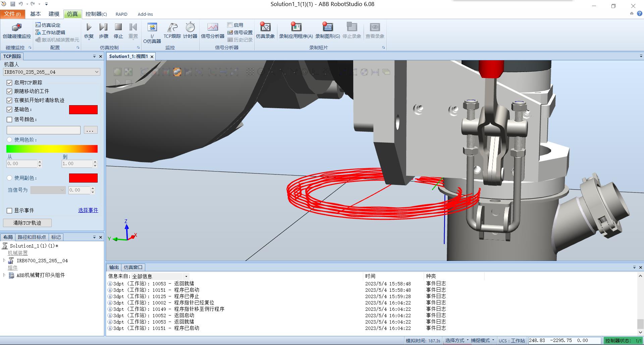The width and height of the screenshot is (644, 345).
Task: Click the 步骤 step simulation icon
Action: click(x=103, y=28)
